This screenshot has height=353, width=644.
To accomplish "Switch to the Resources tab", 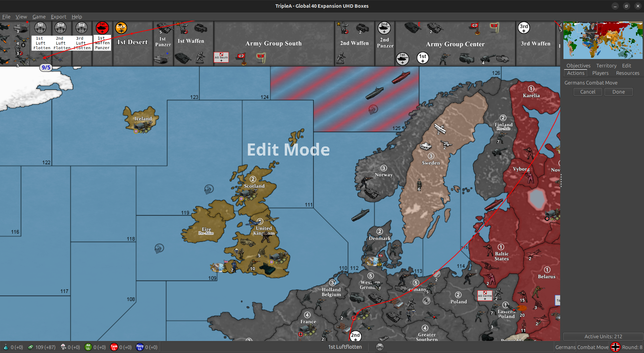I will (628, 73).
